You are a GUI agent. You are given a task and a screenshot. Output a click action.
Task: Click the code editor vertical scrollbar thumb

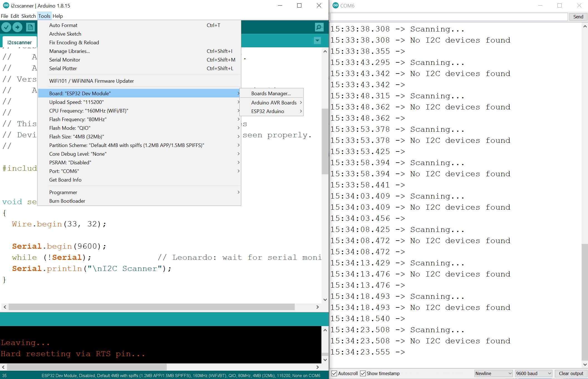pyautogui.click(x=325, y=141)
